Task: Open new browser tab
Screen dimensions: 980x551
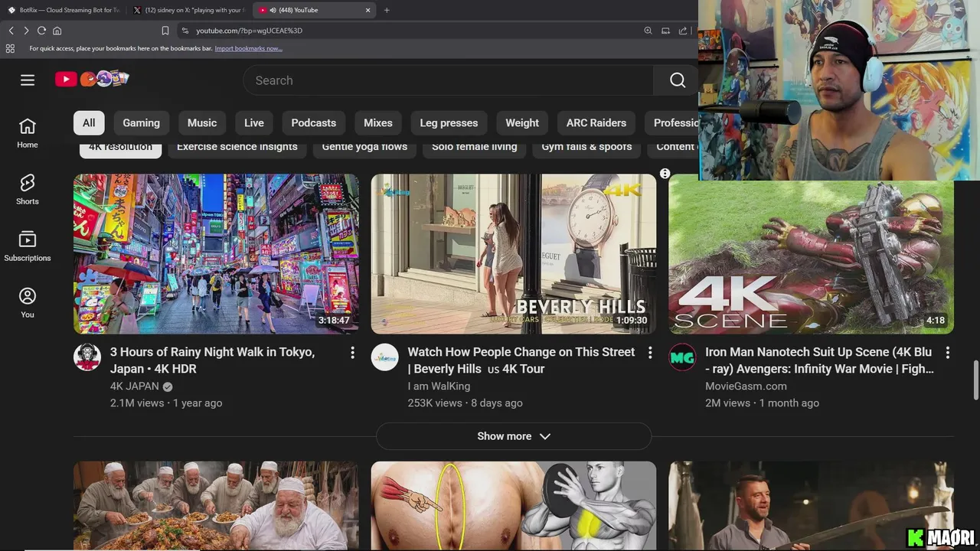Action: (387, 10)
